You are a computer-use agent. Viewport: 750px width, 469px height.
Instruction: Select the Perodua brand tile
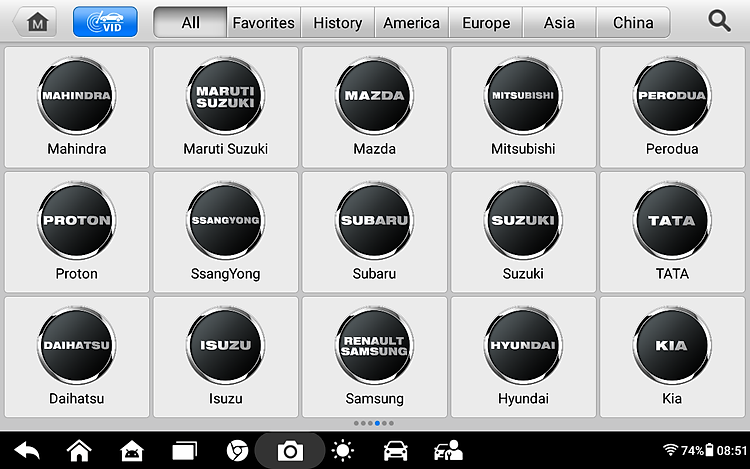[x=672, y=107]
